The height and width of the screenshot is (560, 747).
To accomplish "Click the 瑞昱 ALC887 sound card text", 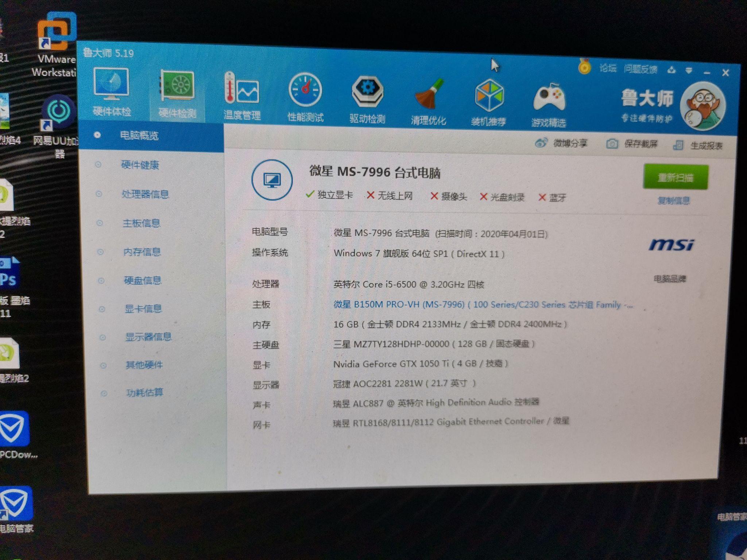I will click(436, 402).
